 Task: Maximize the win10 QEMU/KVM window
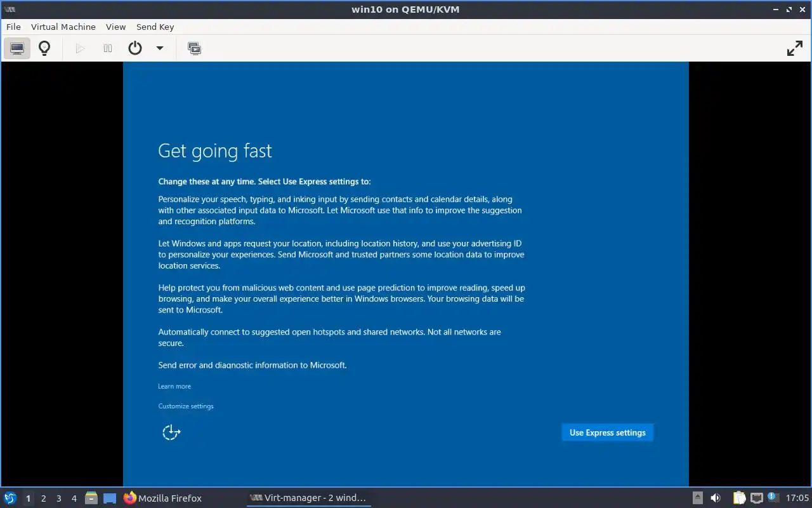(x=790, y=10)
